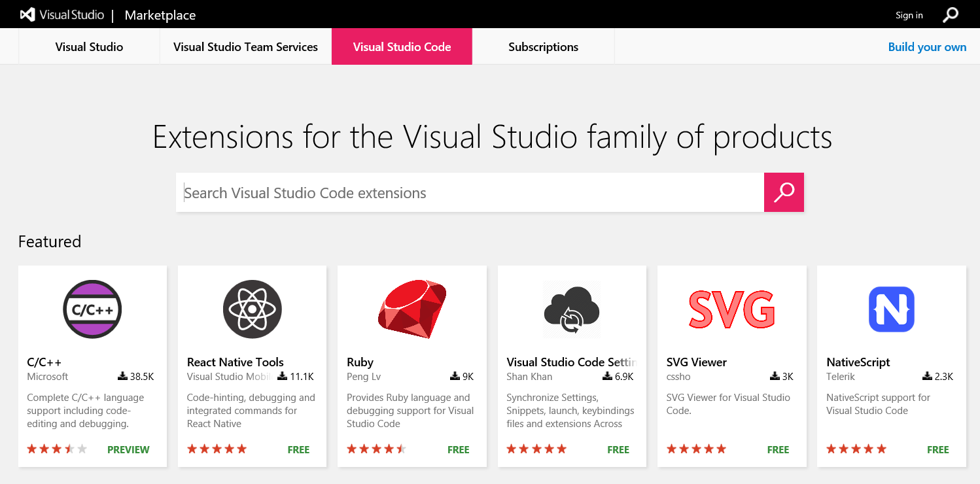Click the cloud sync settings icon

point(572,309)
